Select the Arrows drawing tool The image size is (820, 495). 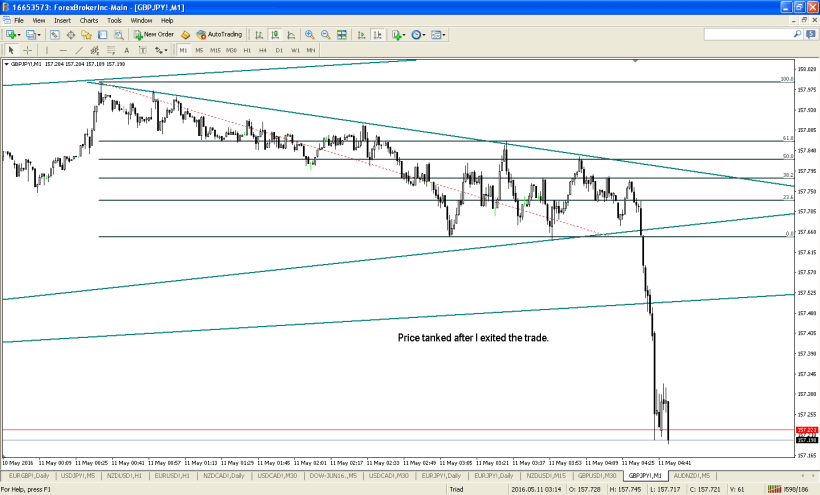point(158,50)
